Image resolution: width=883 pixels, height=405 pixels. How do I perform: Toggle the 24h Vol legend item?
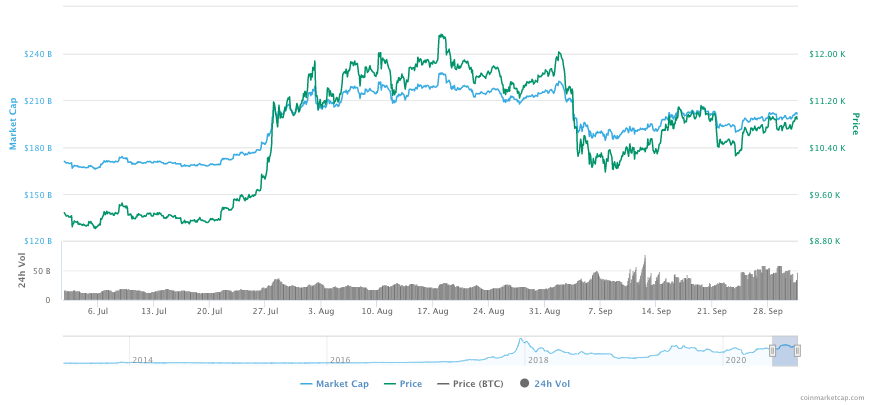[551, 384]
